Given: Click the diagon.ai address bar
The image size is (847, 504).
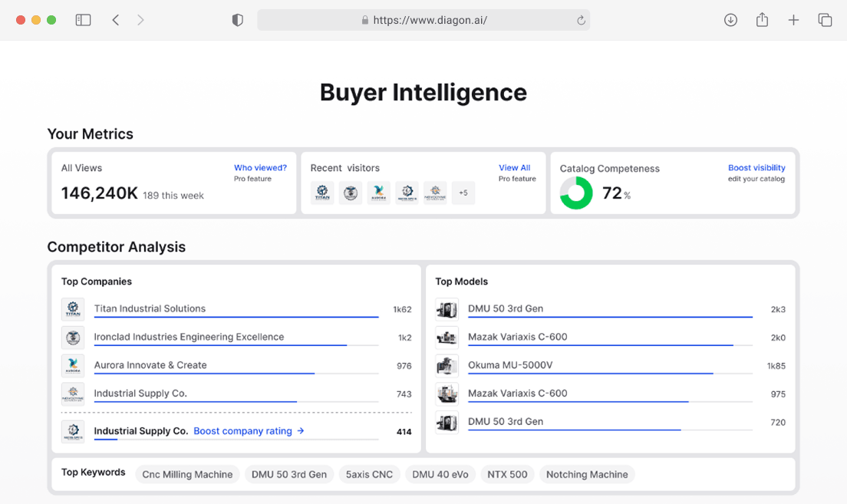Looking at the screenshot, I should click(423, 20).
